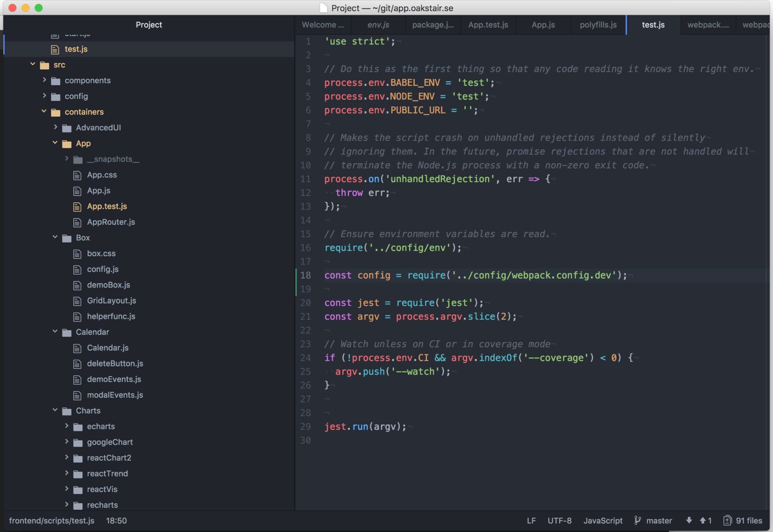Place cursor on the jest.run(argv) line

click(x=366, y=426)
